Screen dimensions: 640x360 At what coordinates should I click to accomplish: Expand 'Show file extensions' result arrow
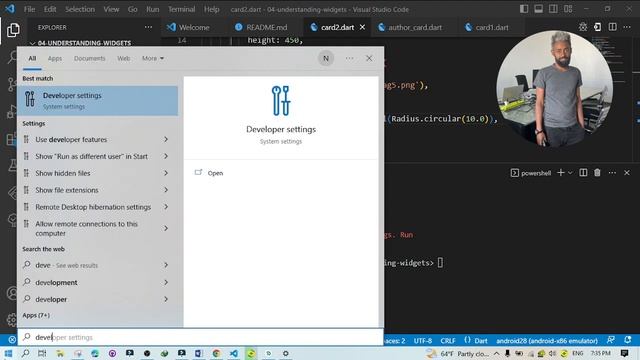166,190
